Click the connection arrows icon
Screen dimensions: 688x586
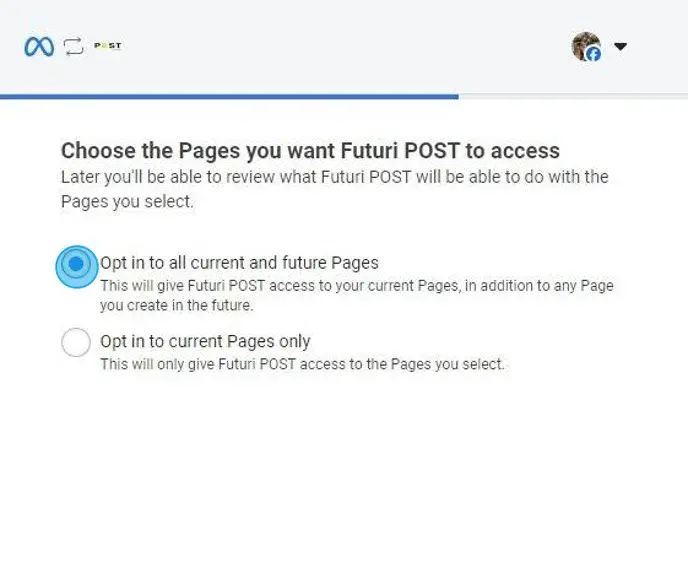coord(74,46)
